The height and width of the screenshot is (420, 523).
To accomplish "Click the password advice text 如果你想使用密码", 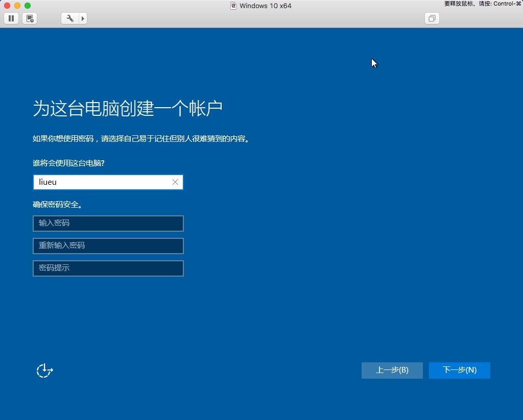I will coord(63,139).
